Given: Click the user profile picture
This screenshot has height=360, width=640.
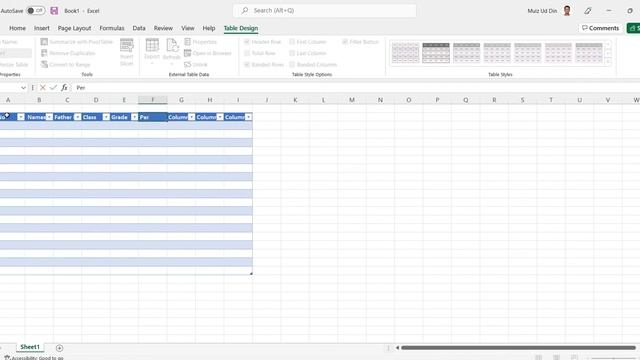Looking at the screenshot, I should click(567, 11).
